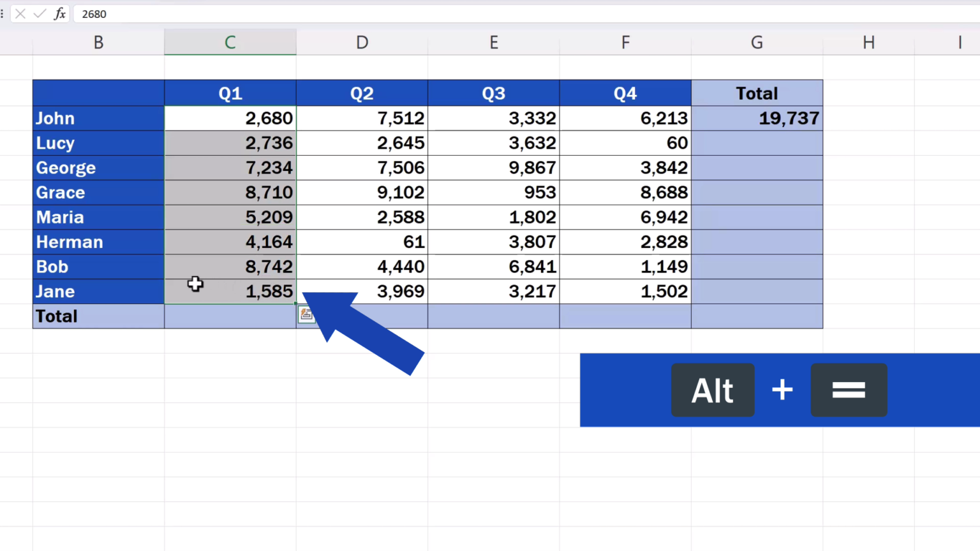Click inside the formula bar showing 2680

pos(128,13)
